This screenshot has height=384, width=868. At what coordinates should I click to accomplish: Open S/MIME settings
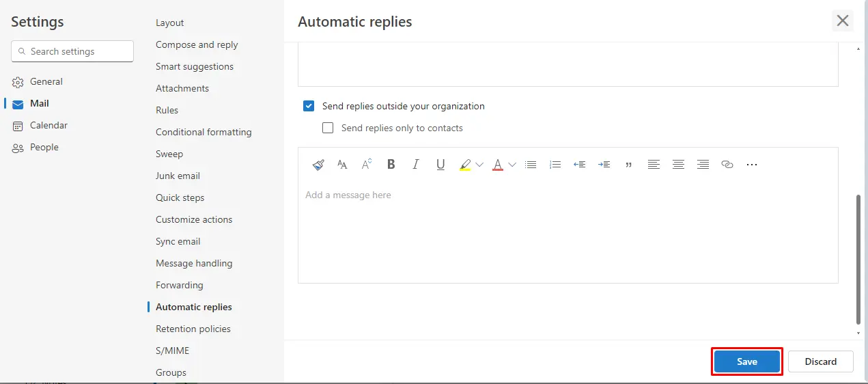point(173,351)
